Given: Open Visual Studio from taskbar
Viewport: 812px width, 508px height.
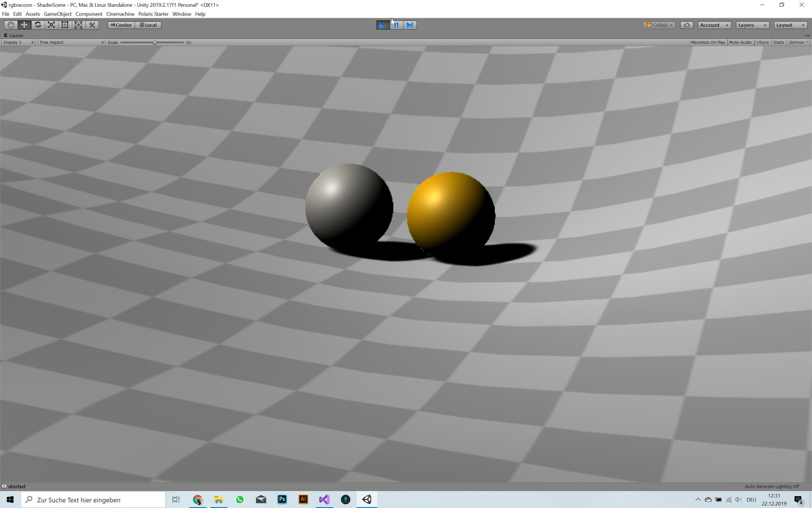Looking at the screenshot, I should 324,500.
